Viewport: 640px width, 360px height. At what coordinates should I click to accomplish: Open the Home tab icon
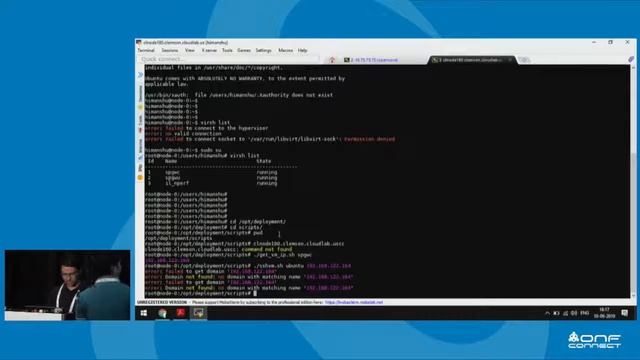point(332,60)
